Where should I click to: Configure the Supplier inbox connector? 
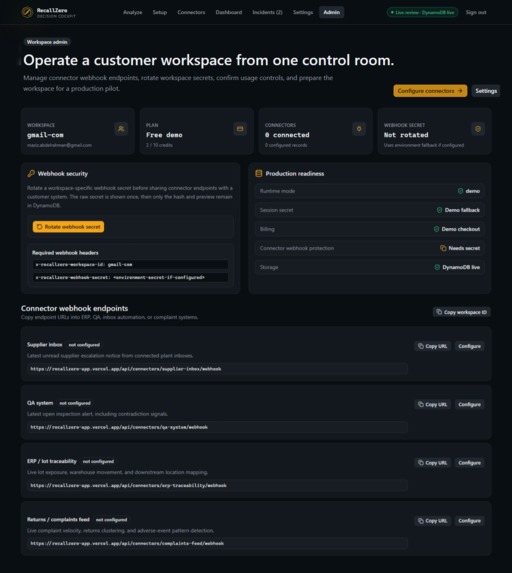click(470, 346)
